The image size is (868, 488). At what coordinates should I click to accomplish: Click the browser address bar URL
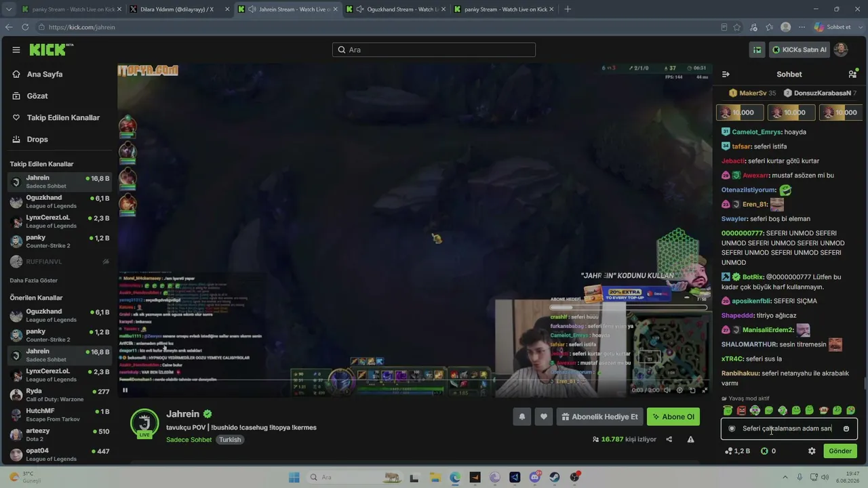[82, 27]
